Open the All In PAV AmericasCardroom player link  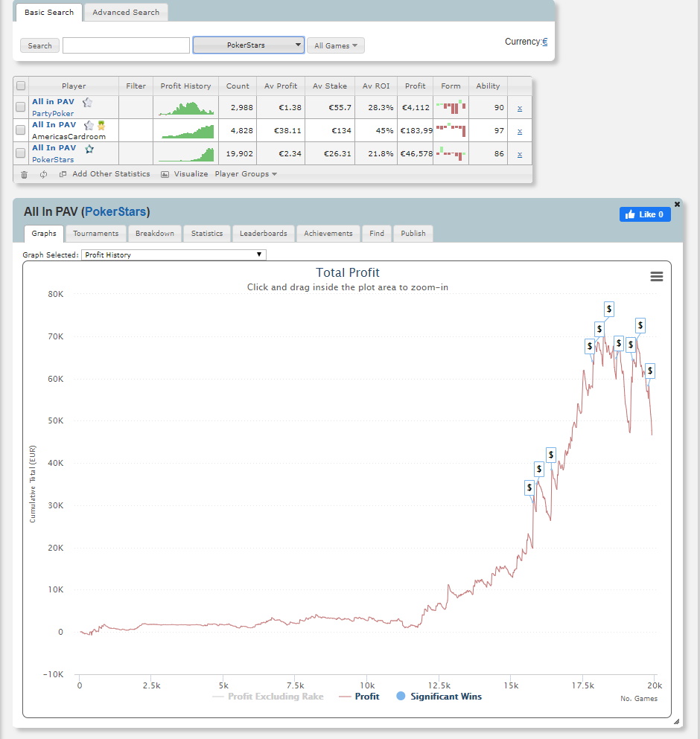(x=54, y=125)
